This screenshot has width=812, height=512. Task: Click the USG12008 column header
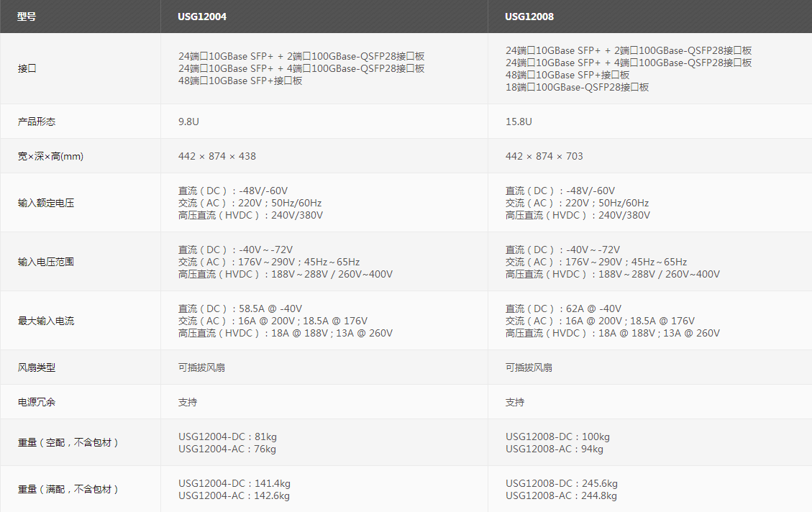(x=529, y=17)
